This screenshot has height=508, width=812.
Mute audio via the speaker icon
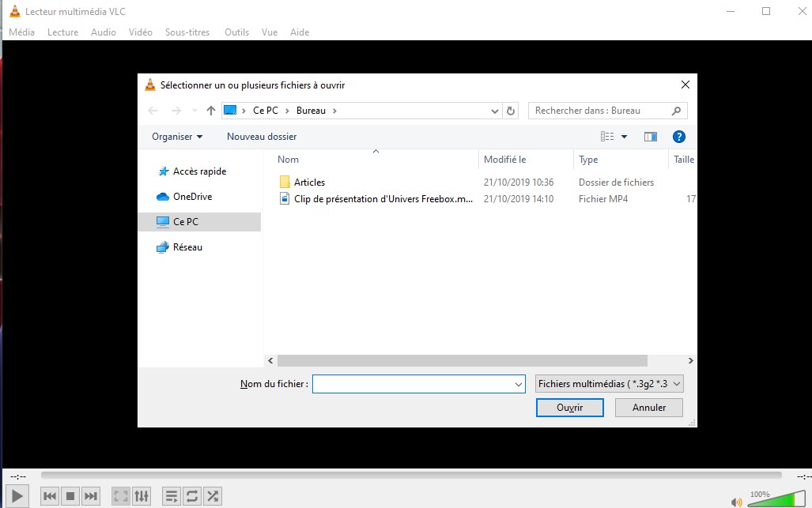(x=736, y=501)
